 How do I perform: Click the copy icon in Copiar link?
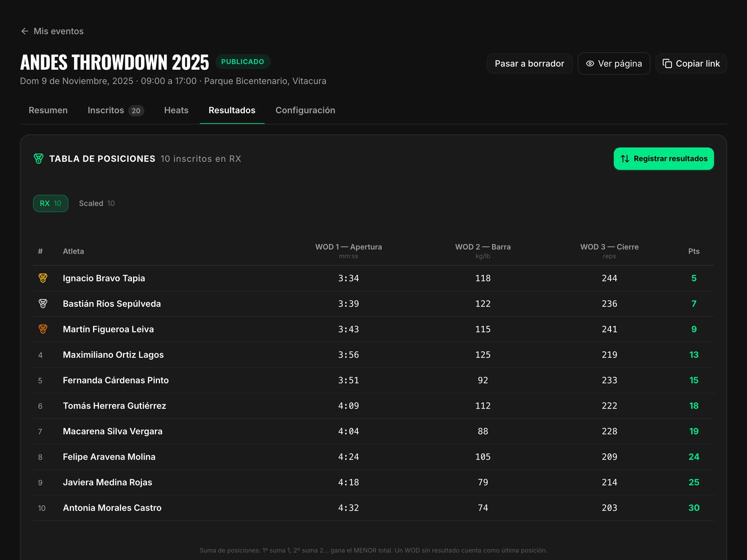tap(667, 63)
